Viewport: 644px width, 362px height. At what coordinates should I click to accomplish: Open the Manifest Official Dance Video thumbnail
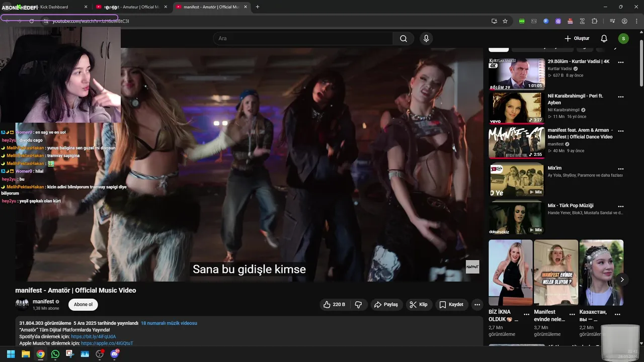[x=516, y=142]
